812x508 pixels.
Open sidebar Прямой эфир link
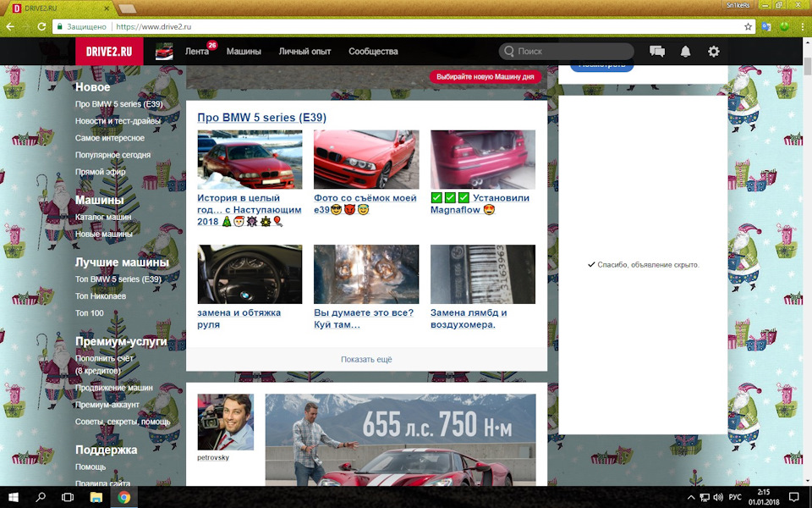101,172
